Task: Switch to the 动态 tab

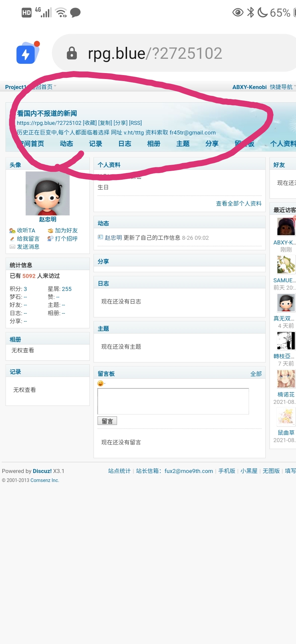Action: point(67,144)
